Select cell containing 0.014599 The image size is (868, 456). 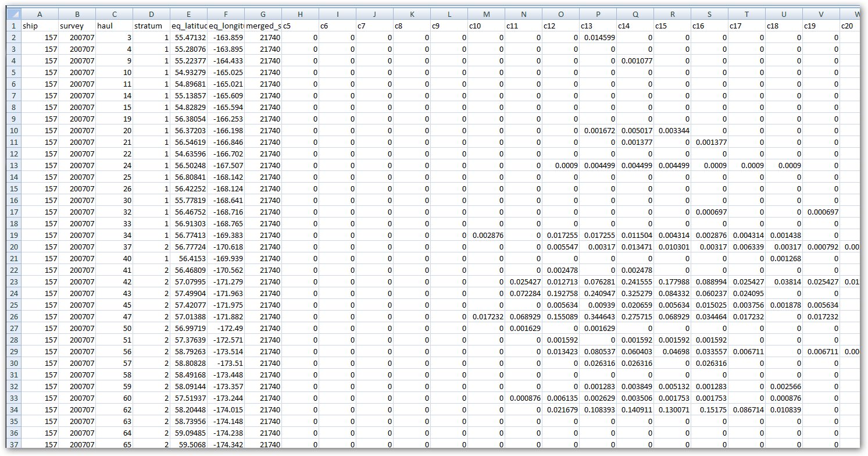[x=598, y=37]
